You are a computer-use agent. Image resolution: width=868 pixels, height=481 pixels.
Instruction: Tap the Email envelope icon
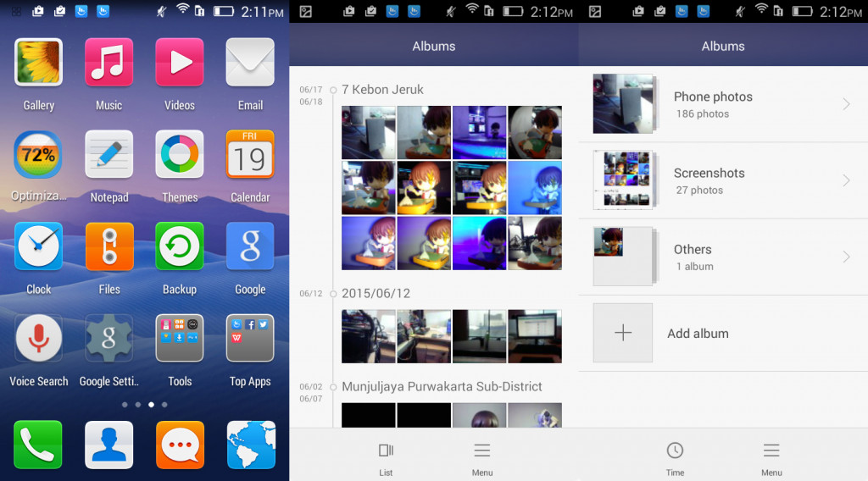[250, 63]
